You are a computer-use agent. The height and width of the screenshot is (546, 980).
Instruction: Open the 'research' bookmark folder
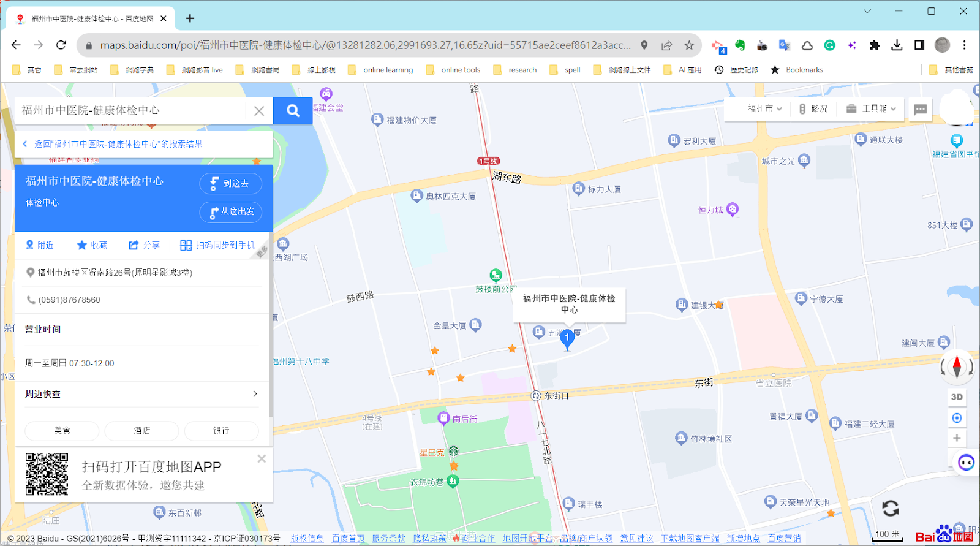click(515, 70)
